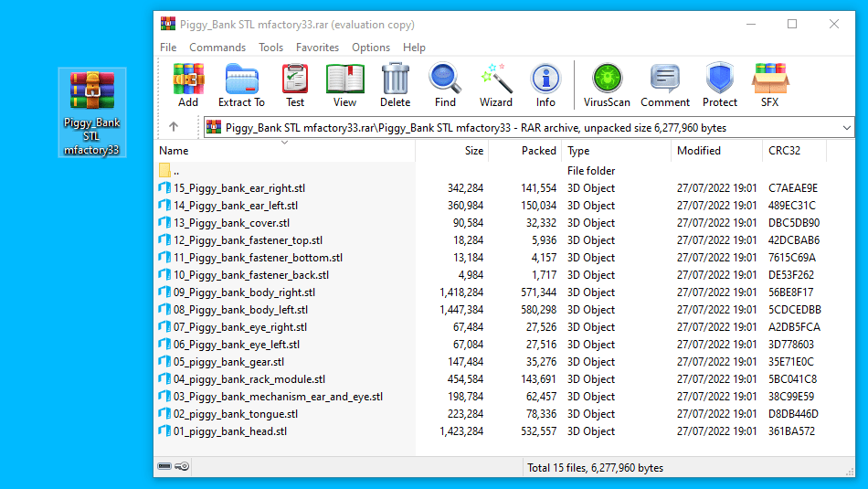This screenshot has height=489, width=868.
Task: Grab the window resize grip corner
Action: point(849,472)
